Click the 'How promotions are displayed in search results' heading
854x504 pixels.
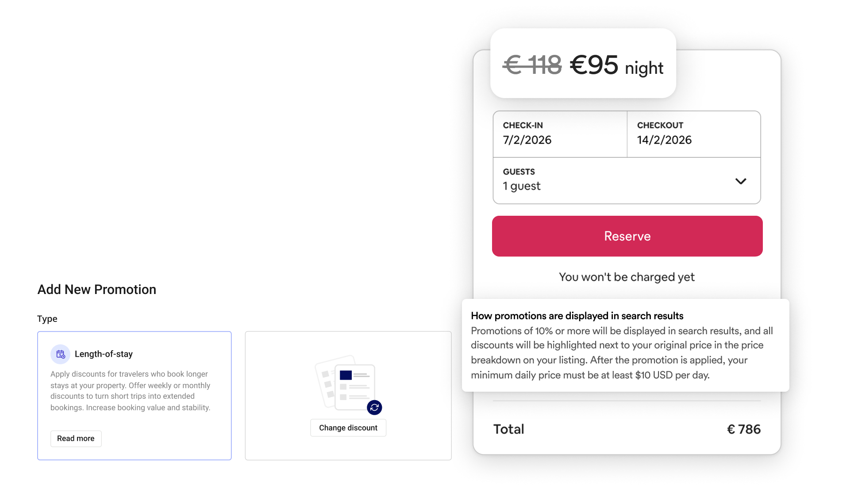[577, 316]
